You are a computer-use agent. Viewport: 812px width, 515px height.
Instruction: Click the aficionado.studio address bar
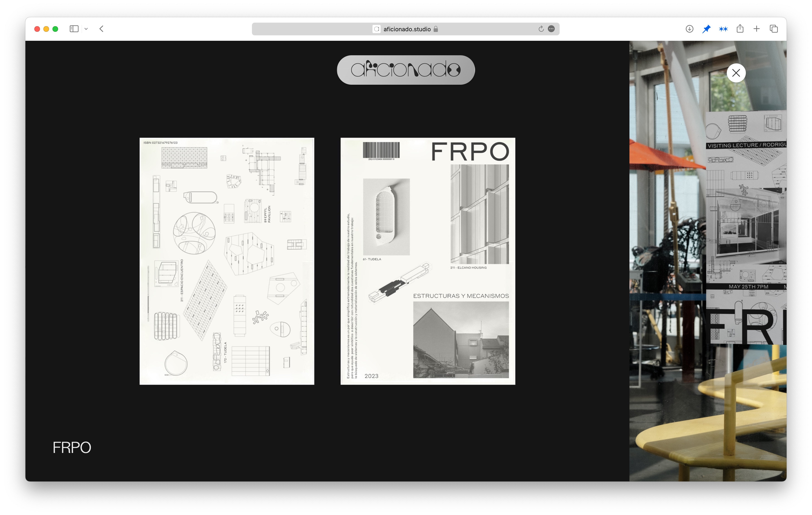click(x=407, y=29)
